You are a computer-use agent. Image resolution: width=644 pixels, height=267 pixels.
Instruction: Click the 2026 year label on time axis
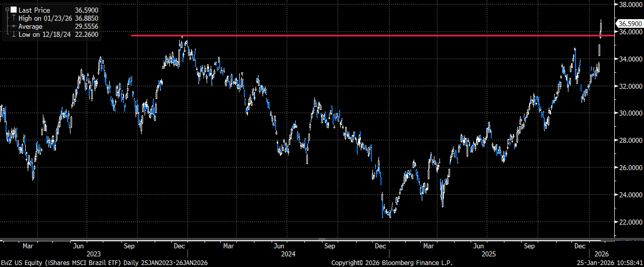602,254
